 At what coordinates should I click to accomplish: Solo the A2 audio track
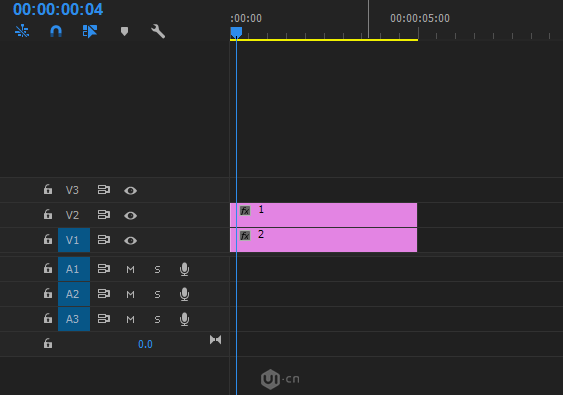click(x=157, y=294)
